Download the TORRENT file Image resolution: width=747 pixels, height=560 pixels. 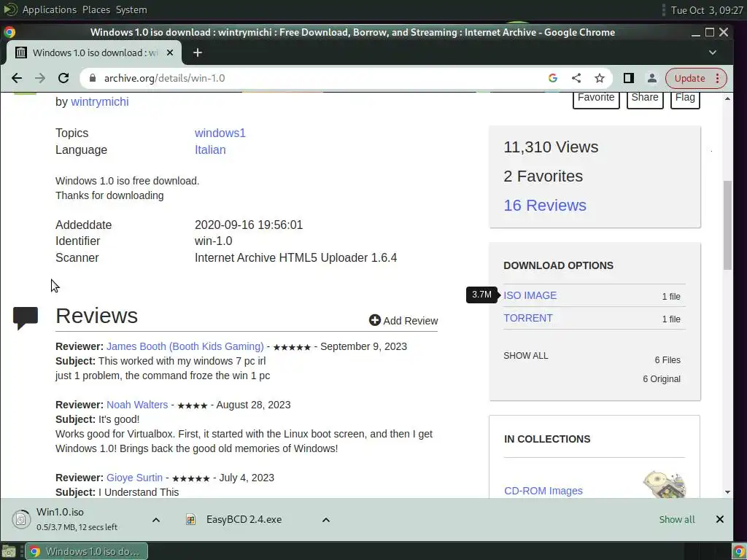pos(528,318)
